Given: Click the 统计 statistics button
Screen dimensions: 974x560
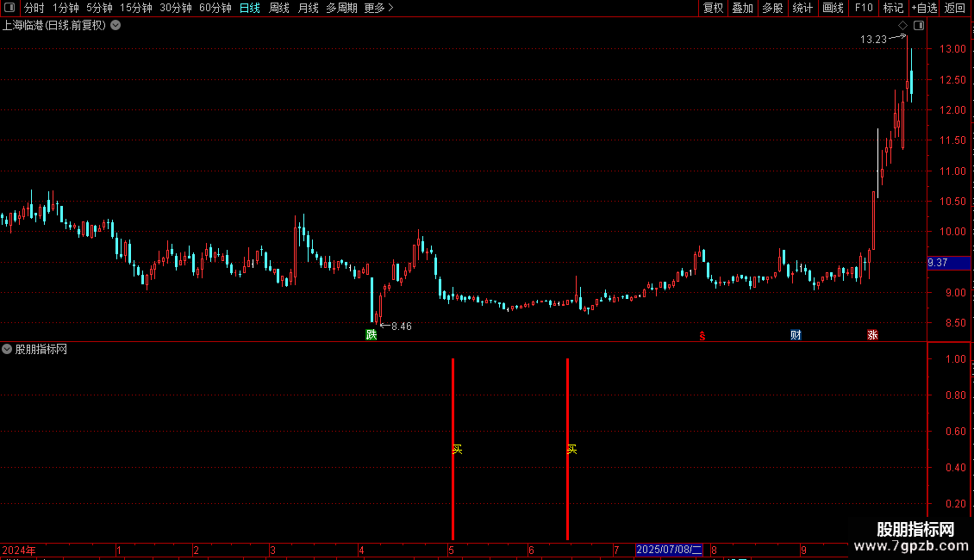Looking at the screenshot, I should coord(802,8).
